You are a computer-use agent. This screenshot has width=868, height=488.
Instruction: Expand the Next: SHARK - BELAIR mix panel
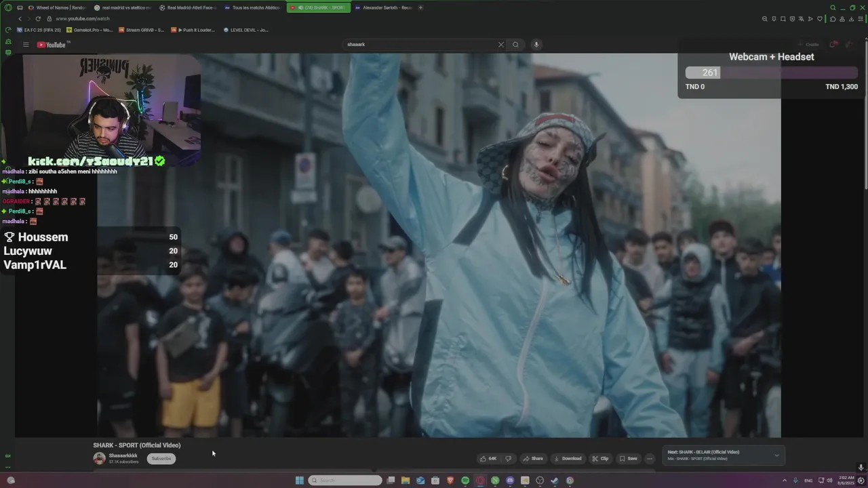[x=776, y=455]
